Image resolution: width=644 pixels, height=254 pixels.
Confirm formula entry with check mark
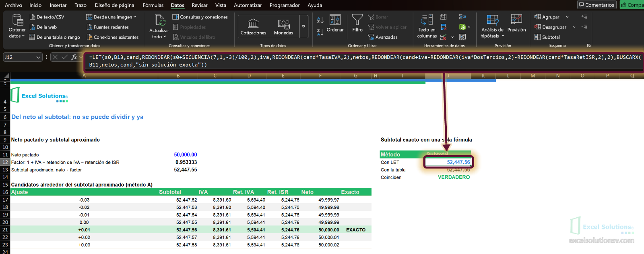[x=64, y=57]
